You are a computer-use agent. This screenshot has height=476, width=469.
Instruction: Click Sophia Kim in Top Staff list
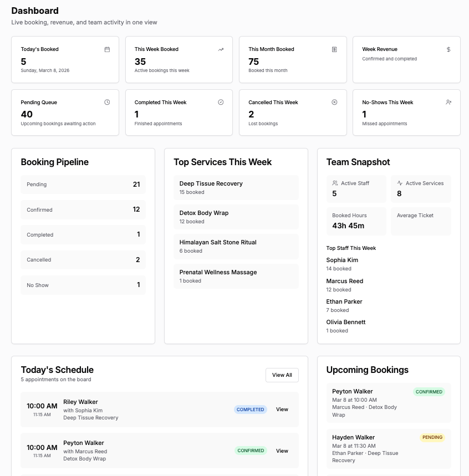pos(342,260)
